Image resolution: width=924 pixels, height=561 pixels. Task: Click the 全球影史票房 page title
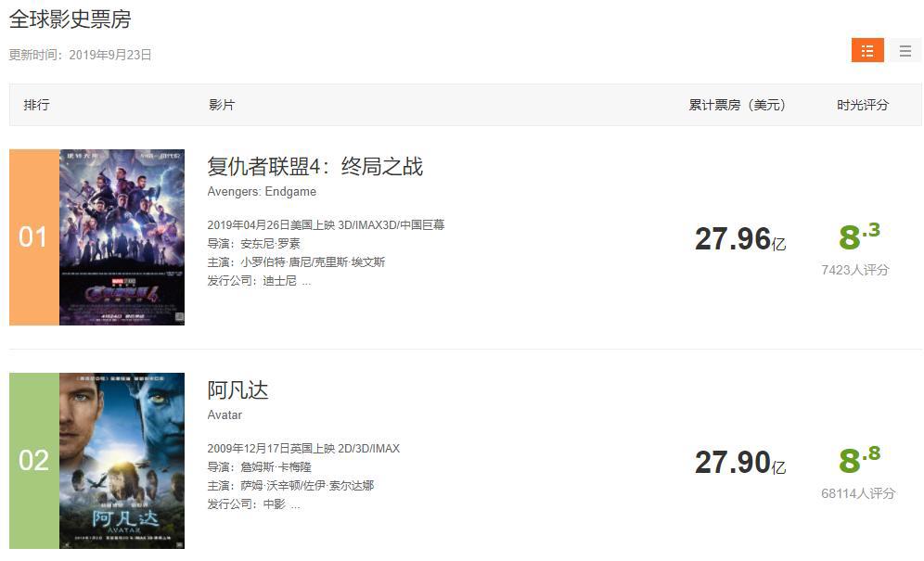click(70, 18)
